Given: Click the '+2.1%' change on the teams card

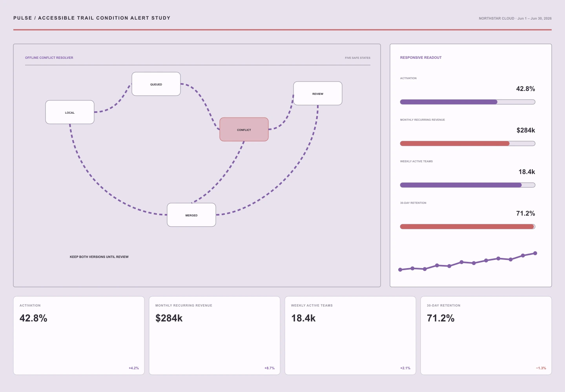Looking at the screenshot, I should click(x=405, y=368).
